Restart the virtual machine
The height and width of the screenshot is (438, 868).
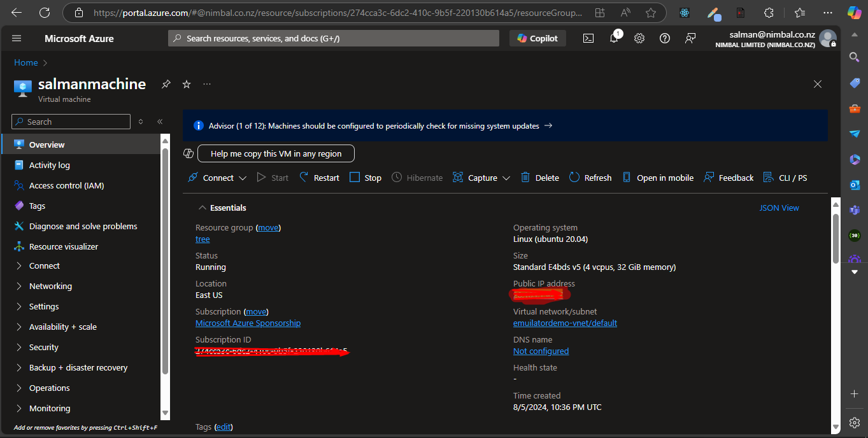(319, 178)
